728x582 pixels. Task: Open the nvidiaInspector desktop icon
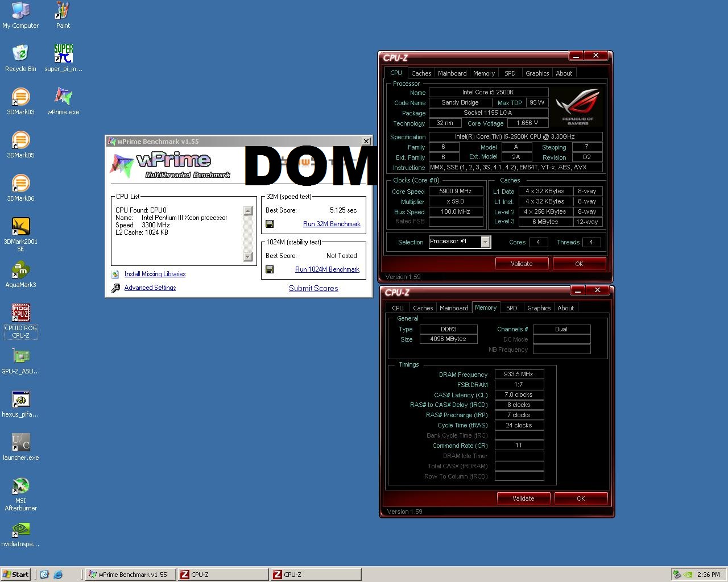[x=20, y=529]
